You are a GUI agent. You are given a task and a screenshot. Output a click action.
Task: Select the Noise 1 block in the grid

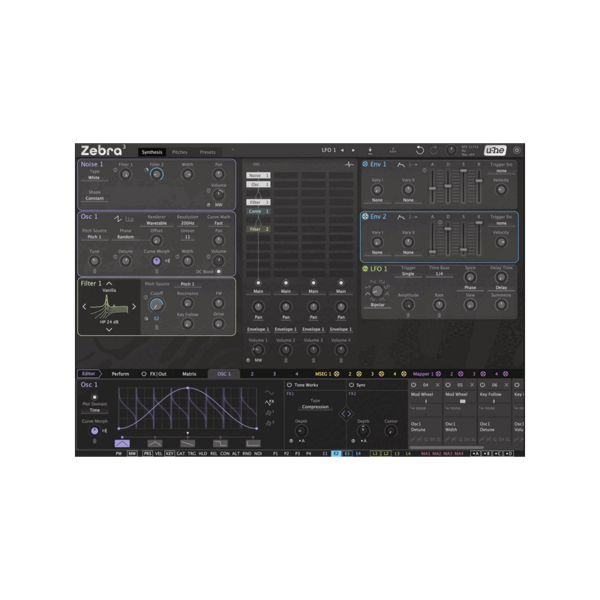point(258,175)
